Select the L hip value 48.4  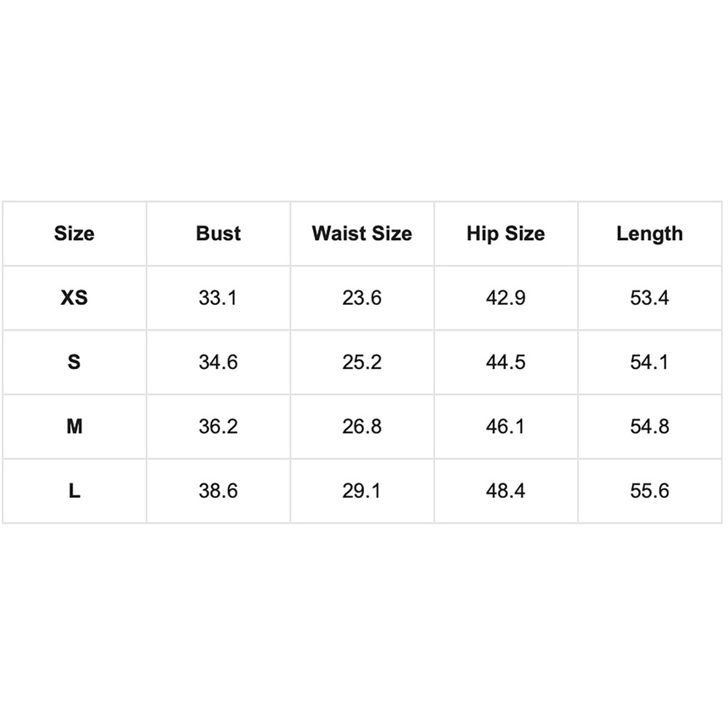pos(506,491)
